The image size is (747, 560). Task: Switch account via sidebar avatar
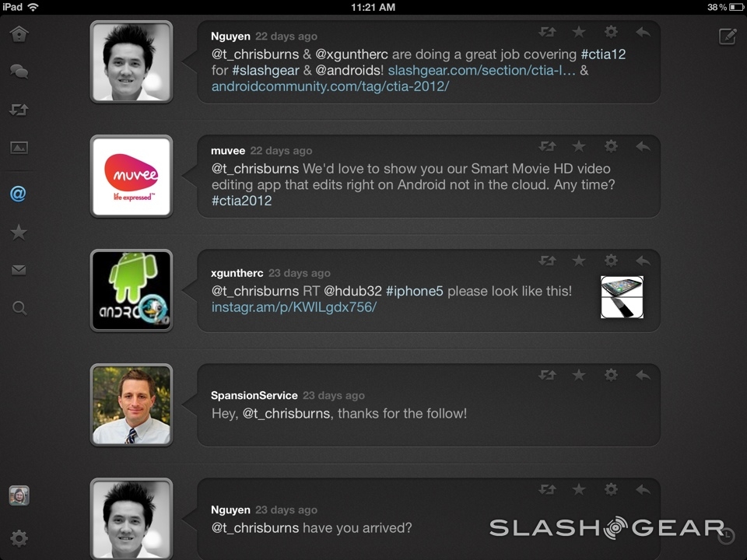point(19,495)
